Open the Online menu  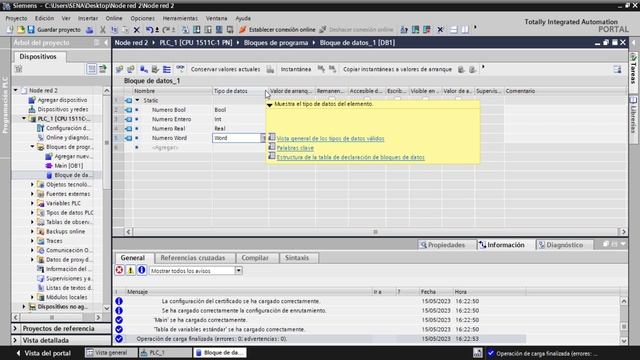pos(114,18)
